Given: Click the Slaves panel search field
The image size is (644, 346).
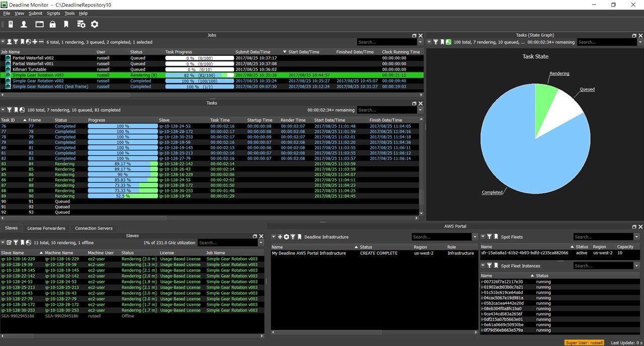Looking at the screenshot, I should (227, 243).
